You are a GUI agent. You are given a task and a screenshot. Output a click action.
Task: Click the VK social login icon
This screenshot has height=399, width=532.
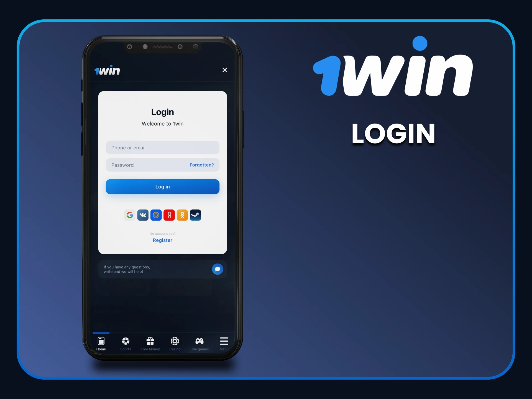click(x=143, y=215)
